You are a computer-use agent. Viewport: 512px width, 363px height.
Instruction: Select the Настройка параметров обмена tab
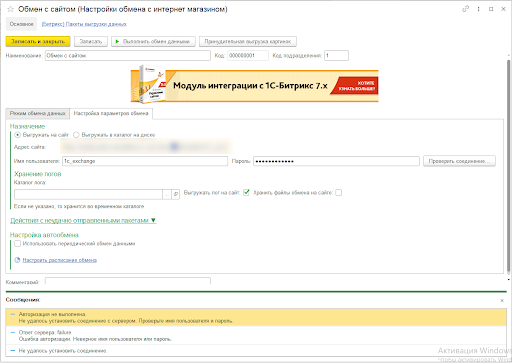point(111,113)
